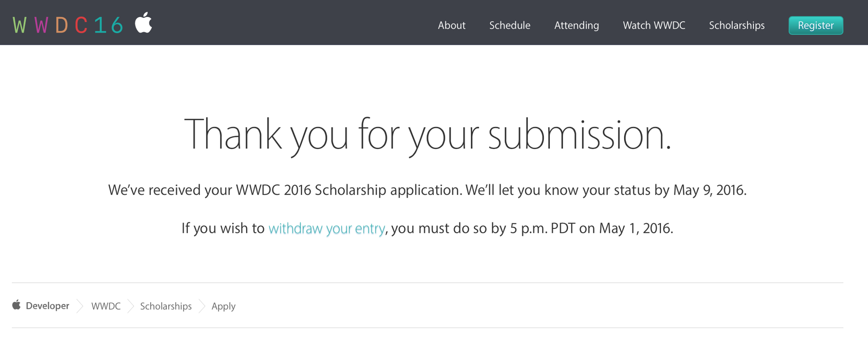Click the teal Register button
Image resolution: width=868 pixels, height=337 pixels.
click(x=815, y=25)
